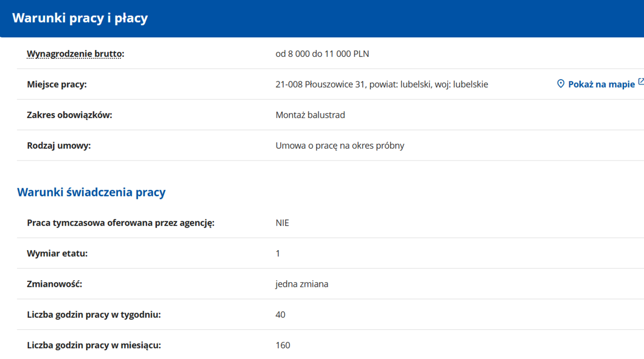Click the jedna zmiana value

pos(302,284)
